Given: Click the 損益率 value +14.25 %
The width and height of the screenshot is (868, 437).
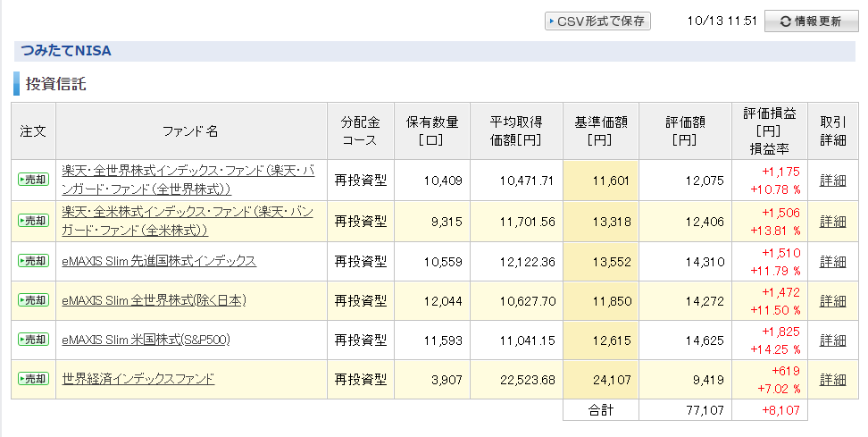Looking at the screenshot, I should click(775, 349).
